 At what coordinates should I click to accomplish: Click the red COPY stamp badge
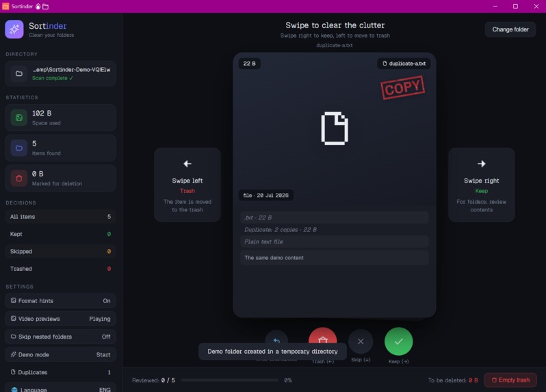tap(402, 88)
